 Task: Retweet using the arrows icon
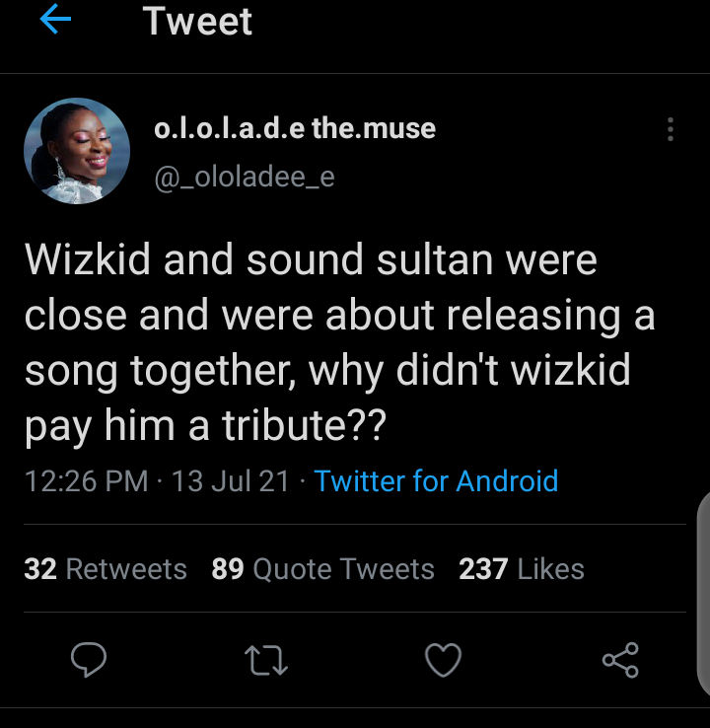tap(265, 660)
